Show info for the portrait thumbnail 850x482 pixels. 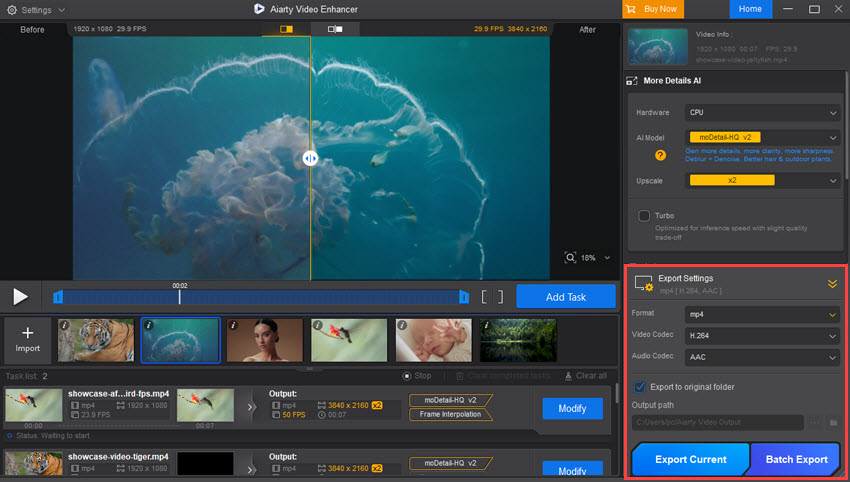coord(233,325)
